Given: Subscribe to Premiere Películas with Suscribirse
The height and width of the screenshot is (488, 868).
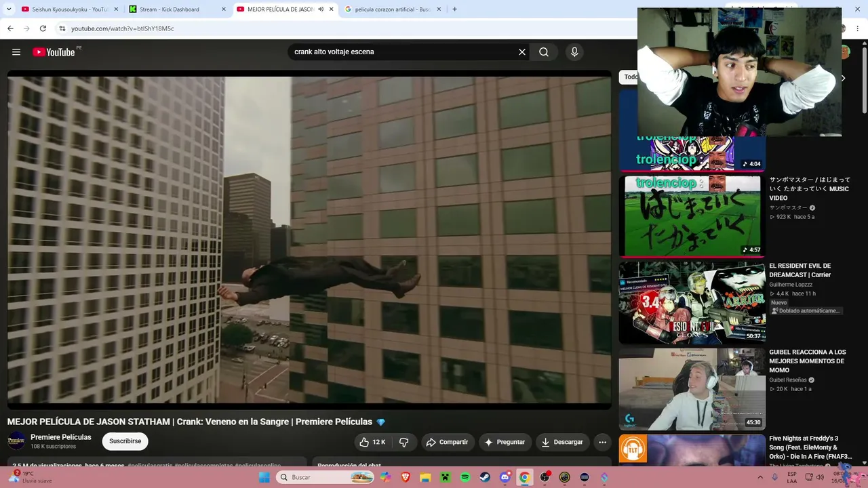Looking at the screenshot, I should pos(125,441).
